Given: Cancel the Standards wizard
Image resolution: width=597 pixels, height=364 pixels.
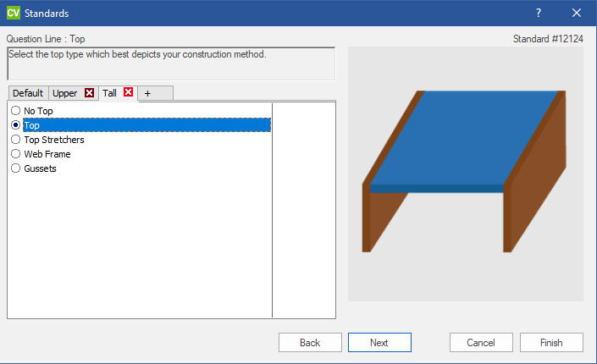Looking at the screenshot, I should 481,343.
